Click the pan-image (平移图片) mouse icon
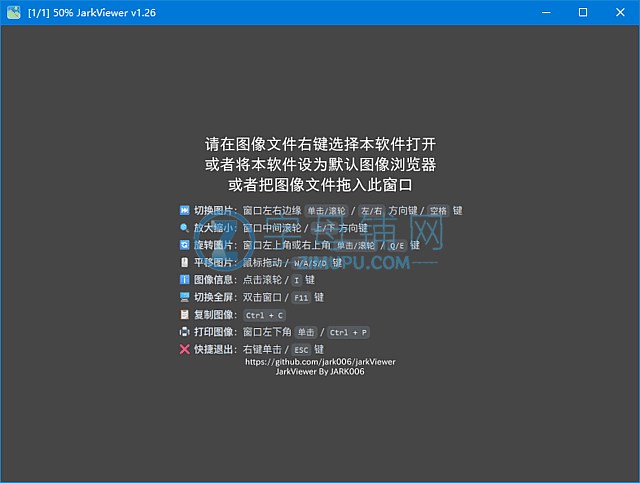Screen dimensions: 640x483 (x=184, y=263)
